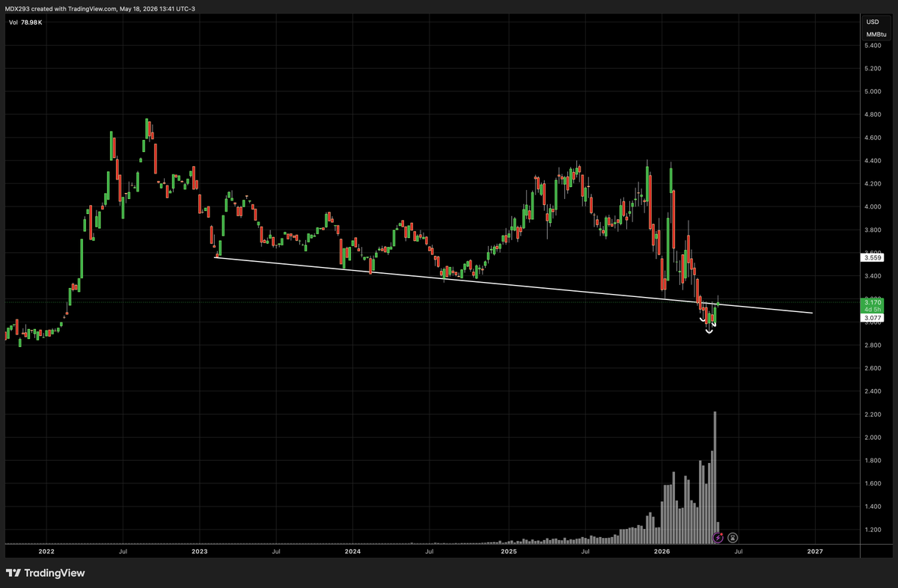Click the 2.600 price axis label
Screen dimensions: 898x588
coord(873,369)
